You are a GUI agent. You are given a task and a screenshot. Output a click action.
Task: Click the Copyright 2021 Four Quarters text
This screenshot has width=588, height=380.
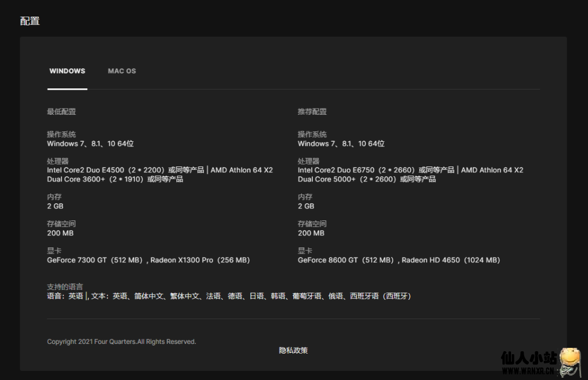click(121, 342)
